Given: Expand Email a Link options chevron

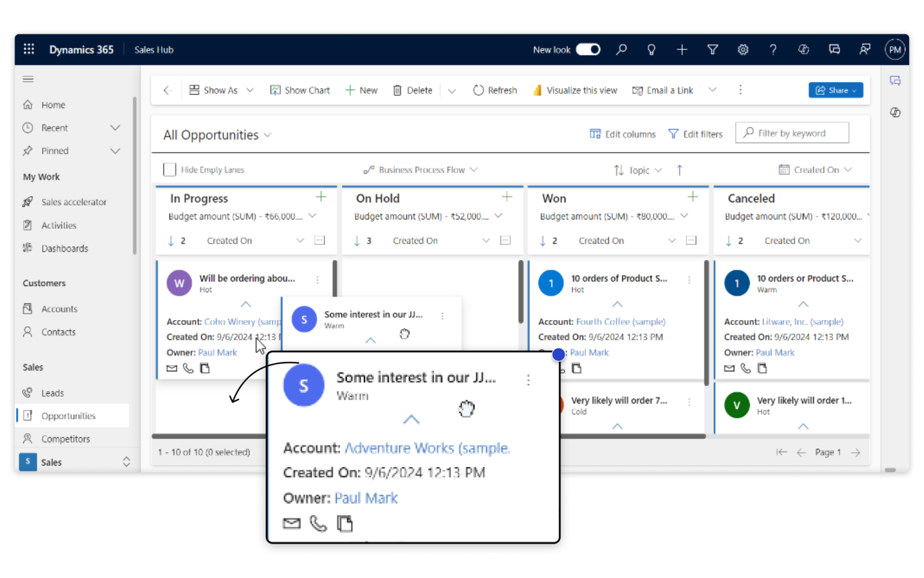Looking at the screenshot, I should pos(712,90).
